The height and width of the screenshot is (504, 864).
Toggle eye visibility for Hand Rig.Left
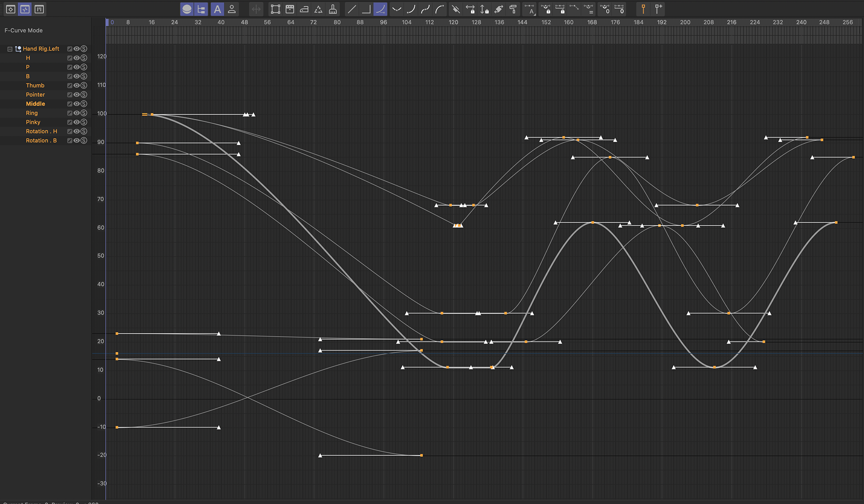[x=76, y=49]
